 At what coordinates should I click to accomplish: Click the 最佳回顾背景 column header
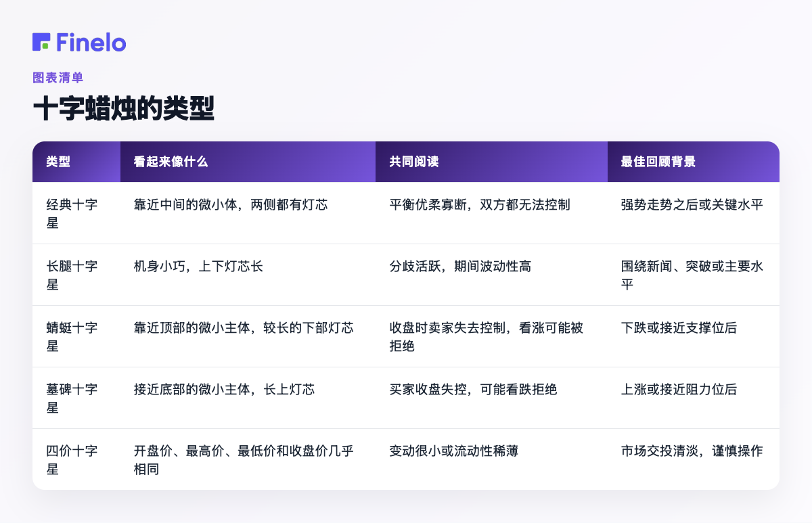pyautogui.click(x=658, y=162)
